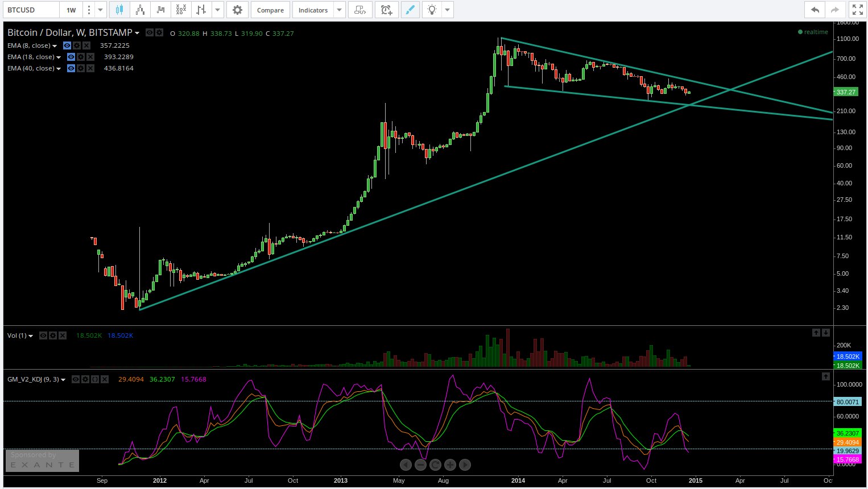Screen dimensions: 868x489
Task: Expand the EMA (40, close) legend dropdown
Action: pos(59,69)
